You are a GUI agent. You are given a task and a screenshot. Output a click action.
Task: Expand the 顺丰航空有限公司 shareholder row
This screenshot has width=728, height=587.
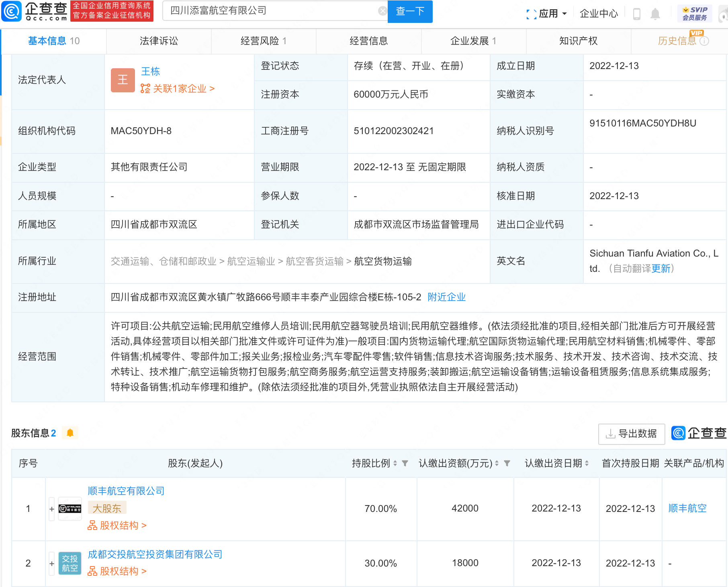(51, 509)
